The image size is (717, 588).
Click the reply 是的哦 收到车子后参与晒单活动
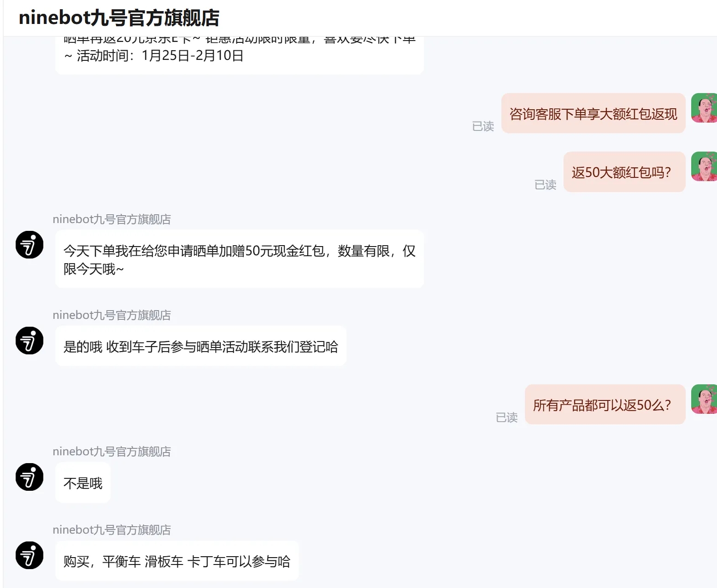[201, 346]
